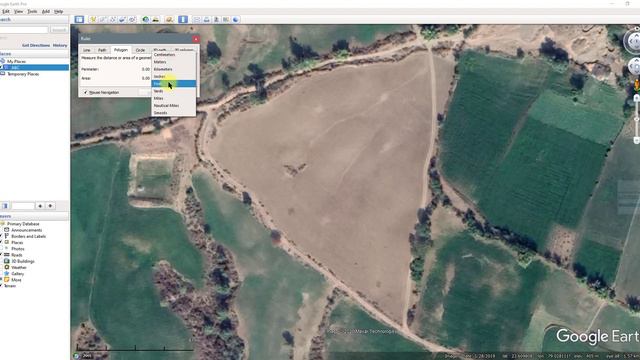Click the text field below Places panel

pos(23,206)
